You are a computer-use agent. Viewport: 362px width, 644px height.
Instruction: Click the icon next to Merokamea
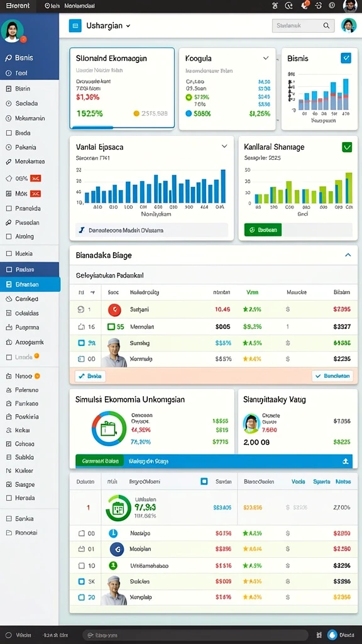8,162
